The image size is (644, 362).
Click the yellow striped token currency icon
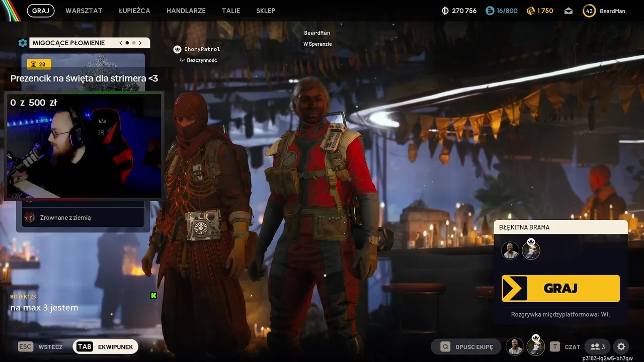530,11
